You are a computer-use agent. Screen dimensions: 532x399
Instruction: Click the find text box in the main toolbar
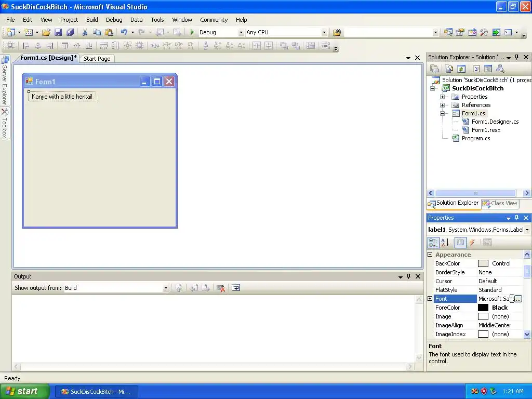[389, 32]
